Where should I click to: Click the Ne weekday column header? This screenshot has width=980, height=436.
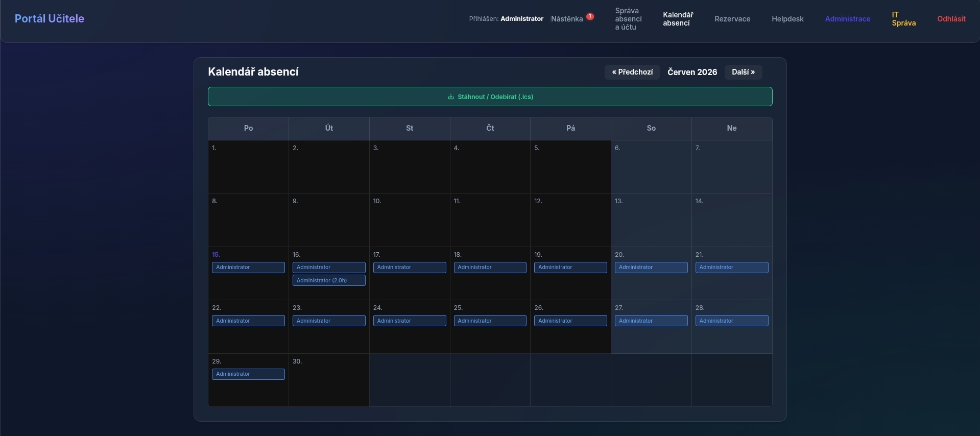pyautogui.click(x=732, y=128)
